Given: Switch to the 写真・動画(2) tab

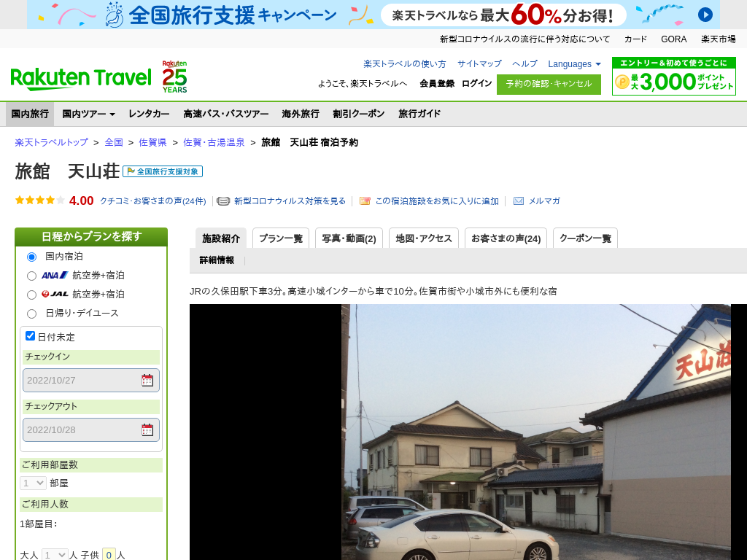Looking at the screenshot, I should pyautogui.click(x=349, y=238).
